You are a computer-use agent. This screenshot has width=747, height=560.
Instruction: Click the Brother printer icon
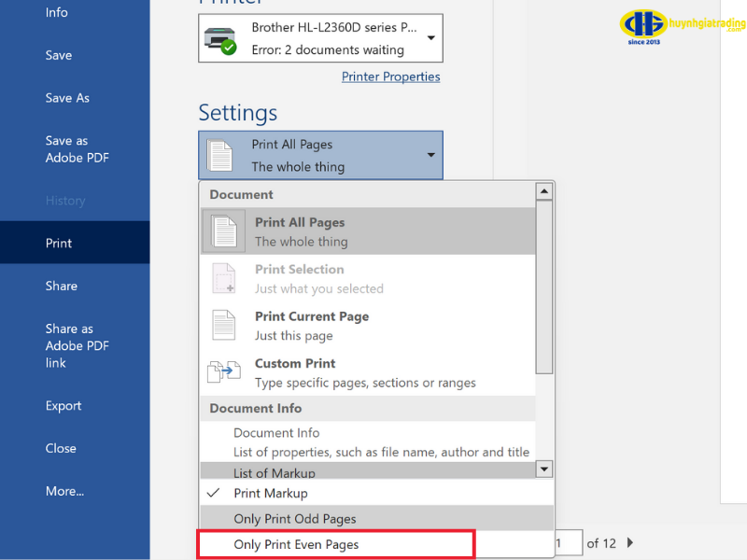click(x=221, y=38)
